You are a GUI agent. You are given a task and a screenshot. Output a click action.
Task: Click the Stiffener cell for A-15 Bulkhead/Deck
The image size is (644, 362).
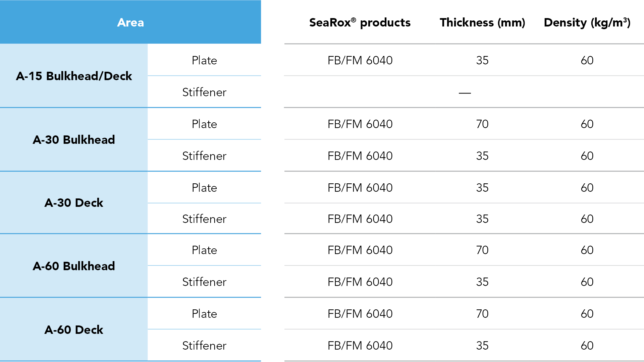click(204, 92)
